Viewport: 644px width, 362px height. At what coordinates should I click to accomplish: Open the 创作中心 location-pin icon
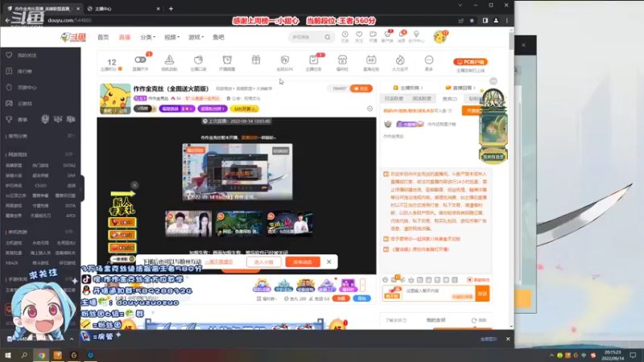(416, 35)
